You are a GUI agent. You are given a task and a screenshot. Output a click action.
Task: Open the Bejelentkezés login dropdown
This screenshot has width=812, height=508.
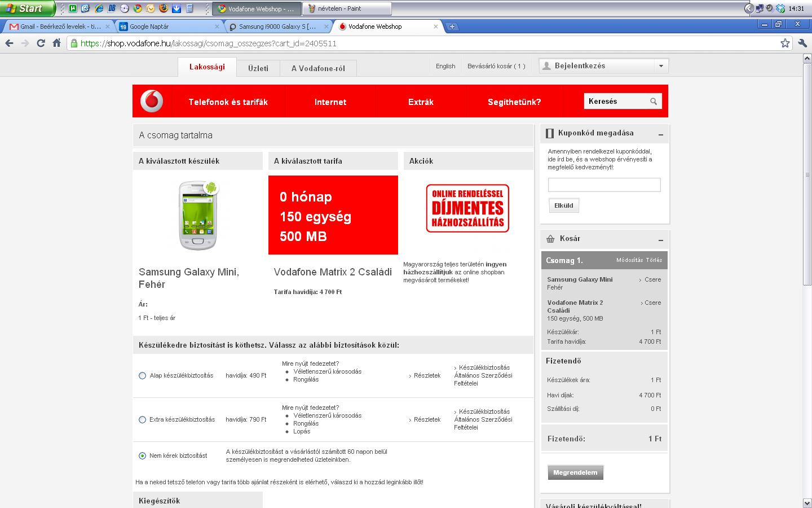coord(603,66)
